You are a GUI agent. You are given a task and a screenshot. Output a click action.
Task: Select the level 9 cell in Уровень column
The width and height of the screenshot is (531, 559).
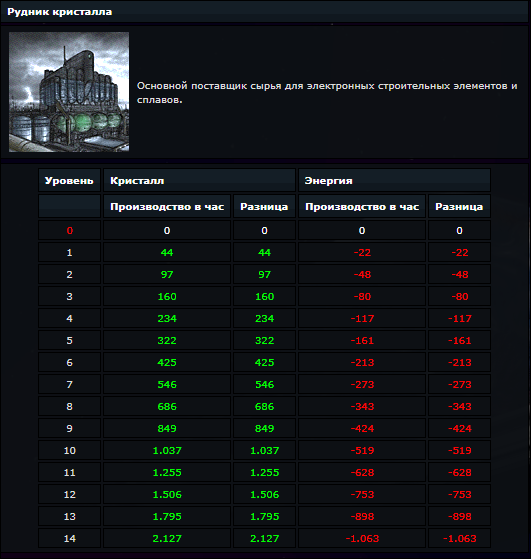[x=69, y=429]
